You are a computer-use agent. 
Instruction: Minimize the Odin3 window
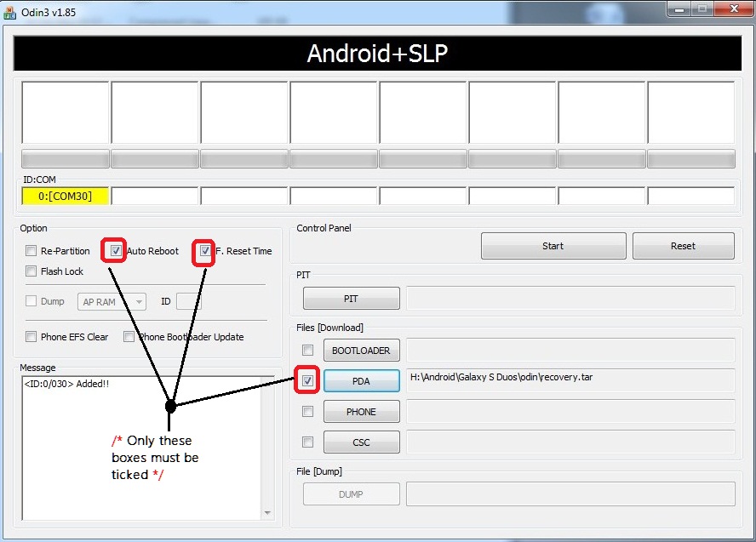coord(679,9)
